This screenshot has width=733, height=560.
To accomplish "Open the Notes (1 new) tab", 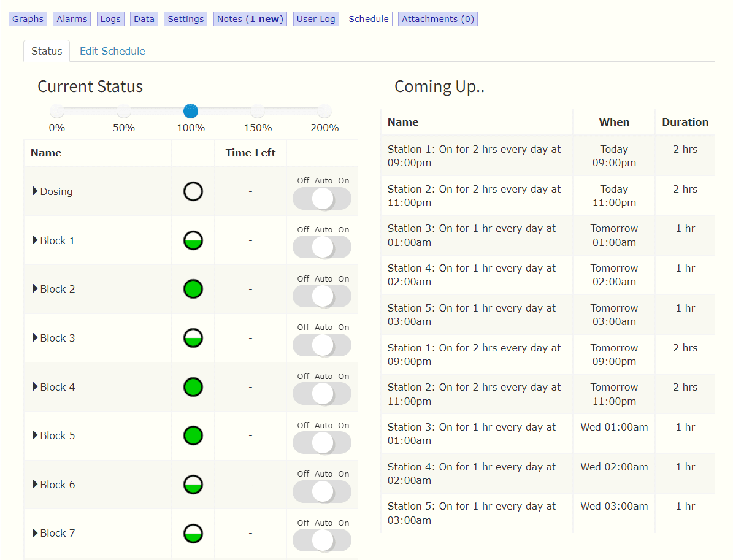I will 250,19.
